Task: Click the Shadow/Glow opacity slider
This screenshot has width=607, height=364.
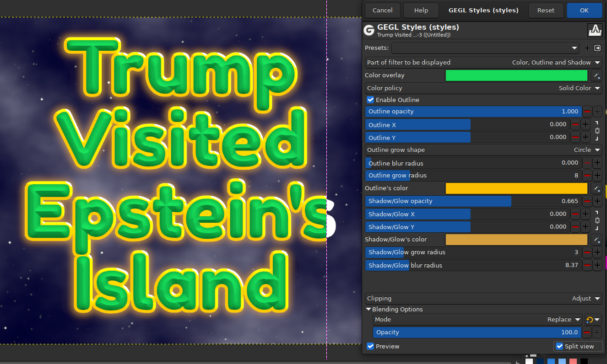Action: pos(473,201)
